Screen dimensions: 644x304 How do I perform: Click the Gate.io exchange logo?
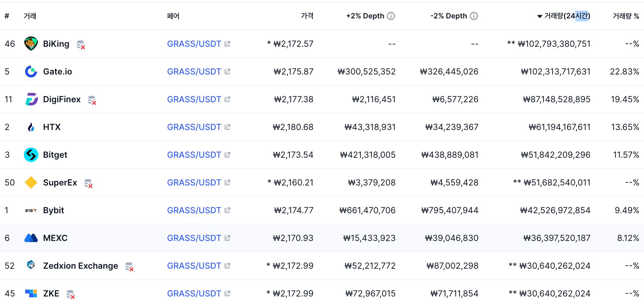31,71
